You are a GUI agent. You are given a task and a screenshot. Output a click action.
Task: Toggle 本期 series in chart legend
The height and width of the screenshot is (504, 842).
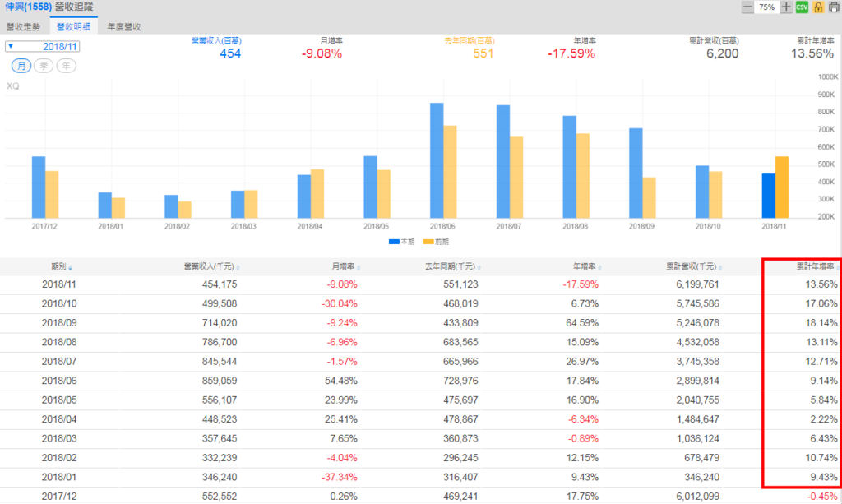401,242
